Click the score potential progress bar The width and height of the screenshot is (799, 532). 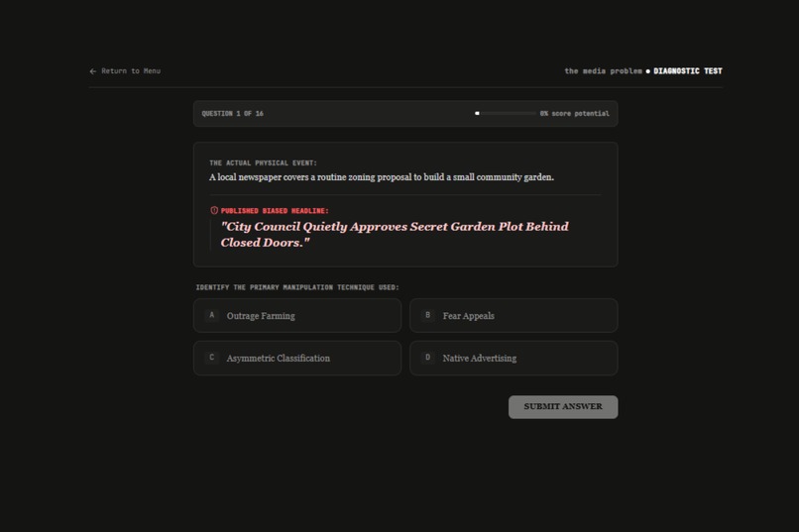(x=505, y=114)
